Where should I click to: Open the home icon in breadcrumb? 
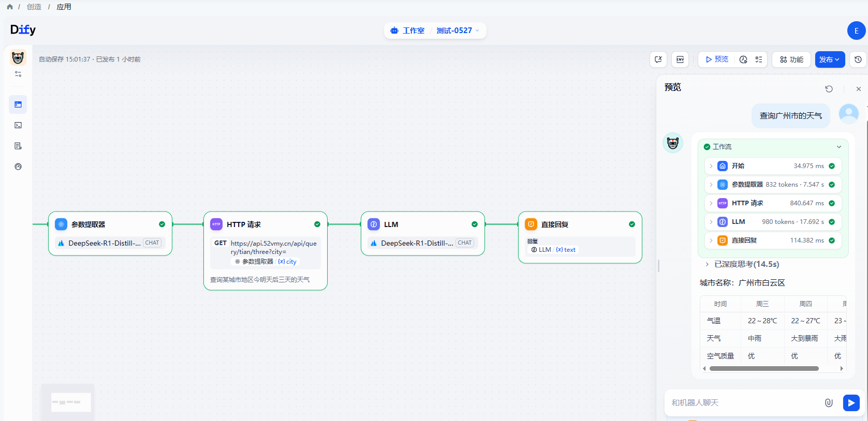pyautogui.click(x=10, y=7)
